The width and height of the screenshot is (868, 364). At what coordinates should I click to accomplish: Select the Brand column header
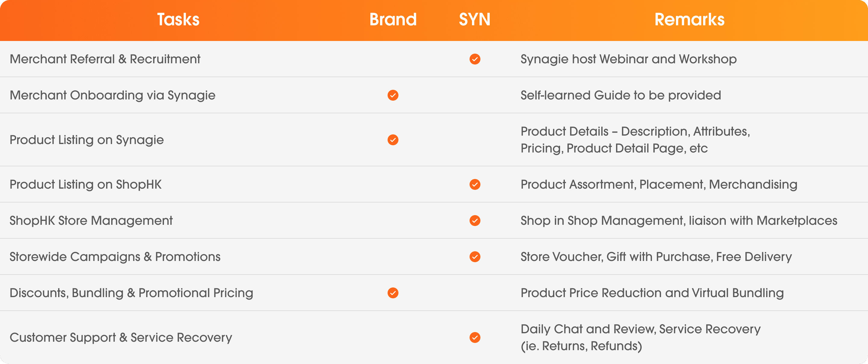pyautogui.click(x=393, y=20)
